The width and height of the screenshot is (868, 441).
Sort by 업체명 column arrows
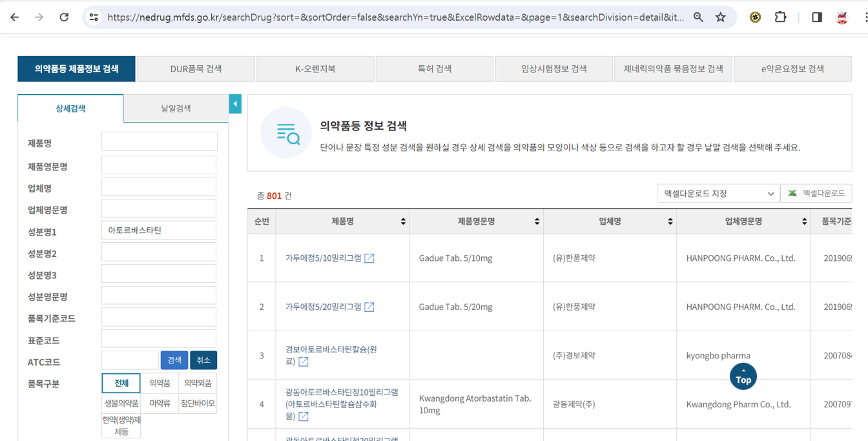click(670, 221)
